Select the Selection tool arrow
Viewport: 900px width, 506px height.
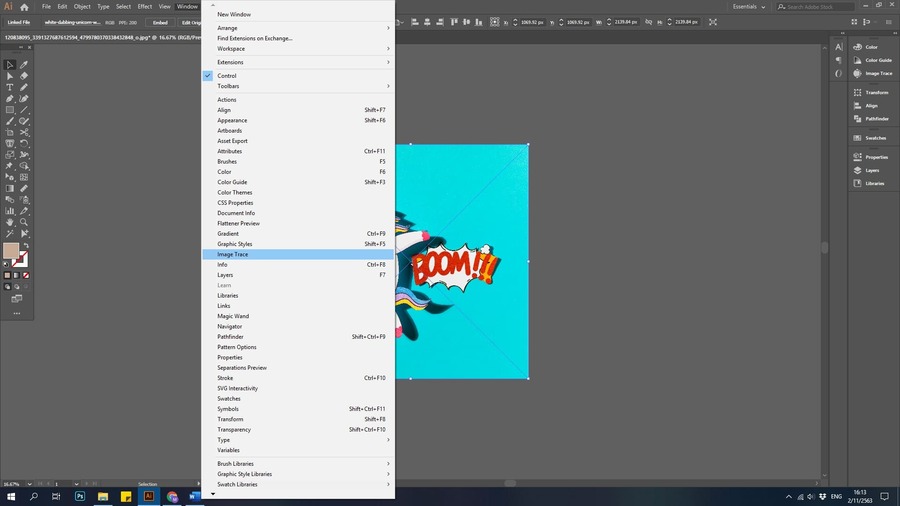10,65
